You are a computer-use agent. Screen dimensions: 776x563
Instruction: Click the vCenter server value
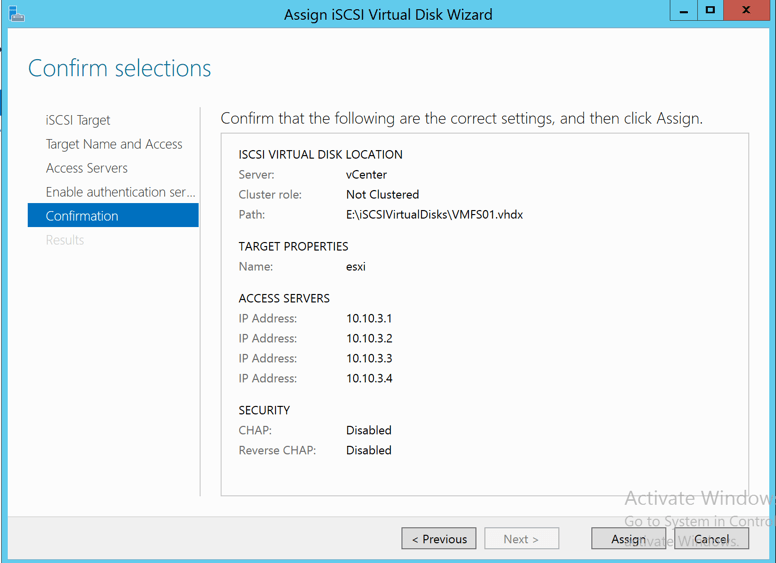pyautogui.click(x=366, y=175)
